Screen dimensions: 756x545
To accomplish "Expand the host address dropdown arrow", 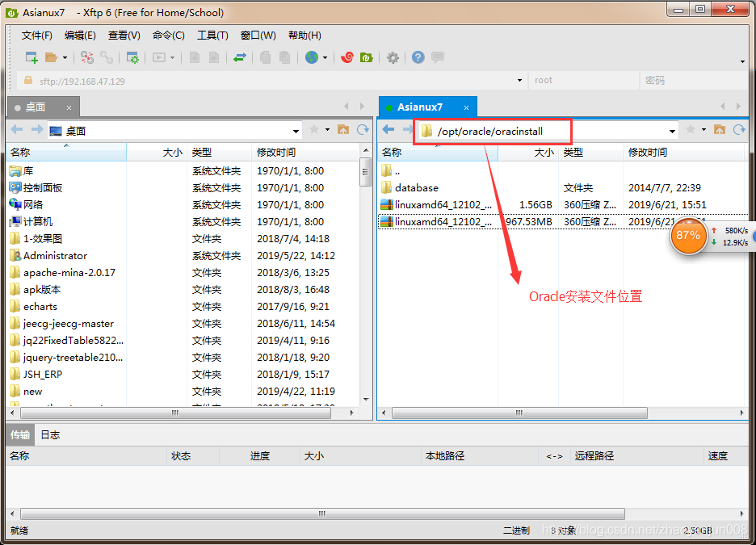I will [x=519, y=81].
